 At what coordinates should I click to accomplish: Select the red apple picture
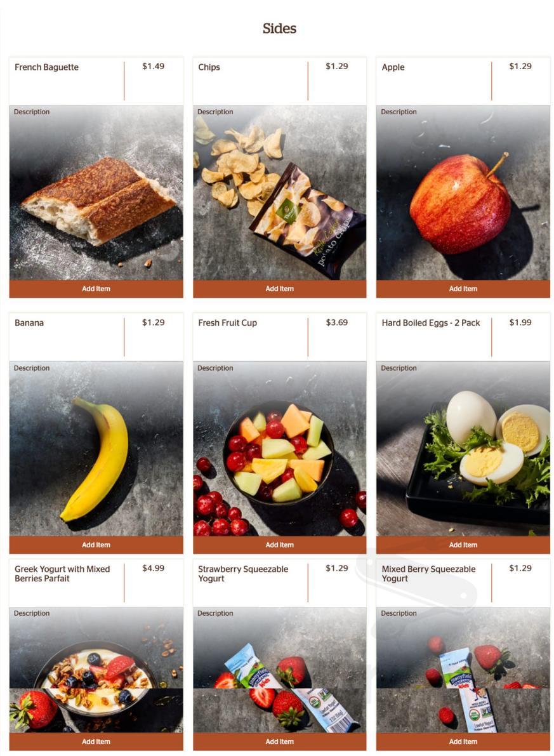463,194
